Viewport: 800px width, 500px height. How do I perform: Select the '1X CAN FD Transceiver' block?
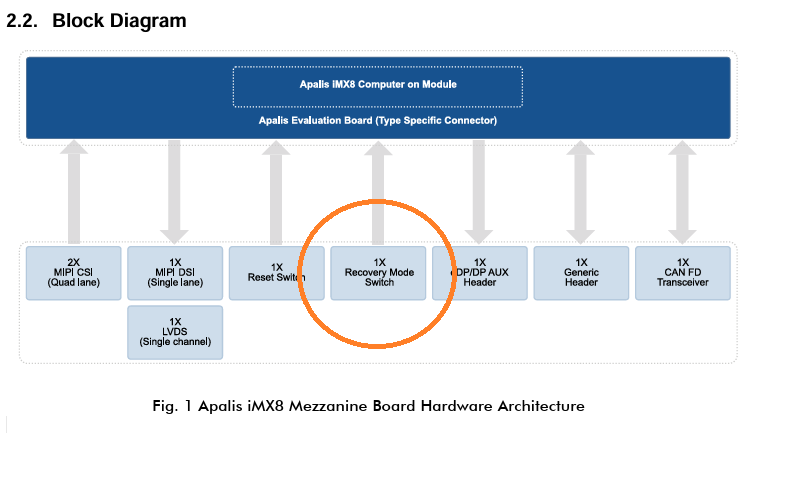point(683,273)
